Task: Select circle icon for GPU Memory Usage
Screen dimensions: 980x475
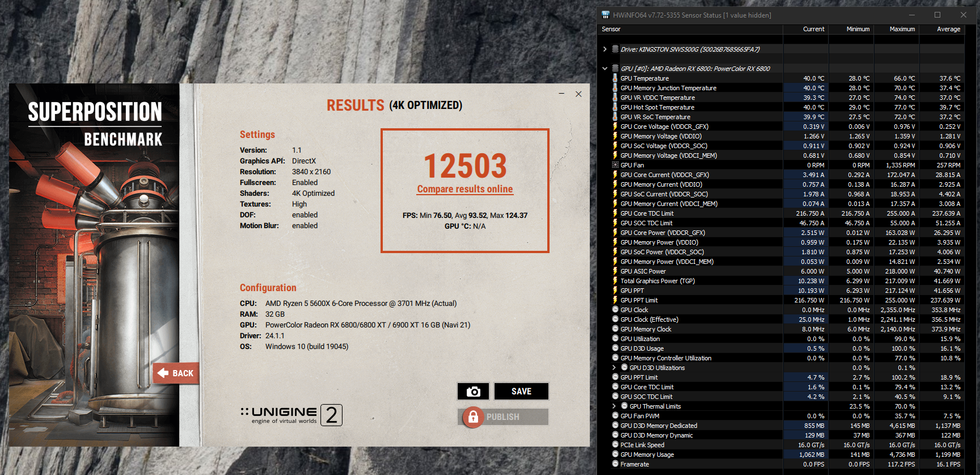Action: click(x=615, y=455)
